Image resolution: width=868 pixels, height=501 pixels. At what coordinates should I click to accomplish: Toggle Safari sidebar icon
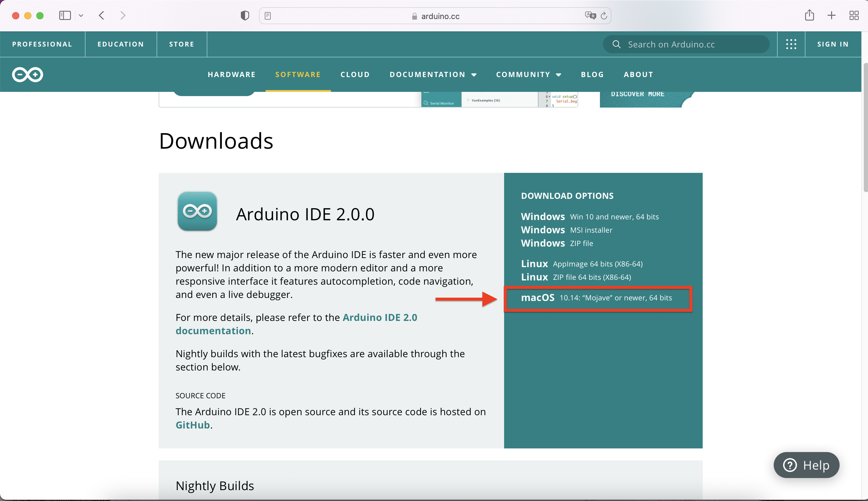65,15
